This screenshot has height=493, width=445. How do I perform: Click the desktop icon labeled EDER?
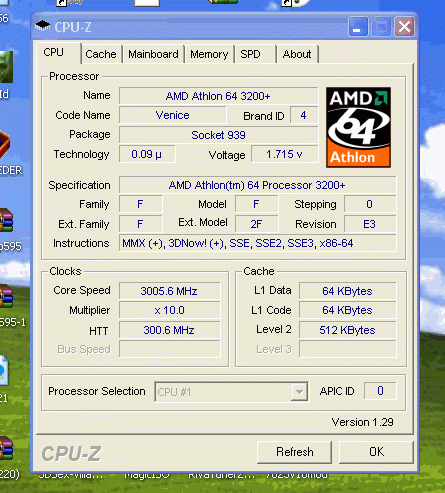point(4,145)
